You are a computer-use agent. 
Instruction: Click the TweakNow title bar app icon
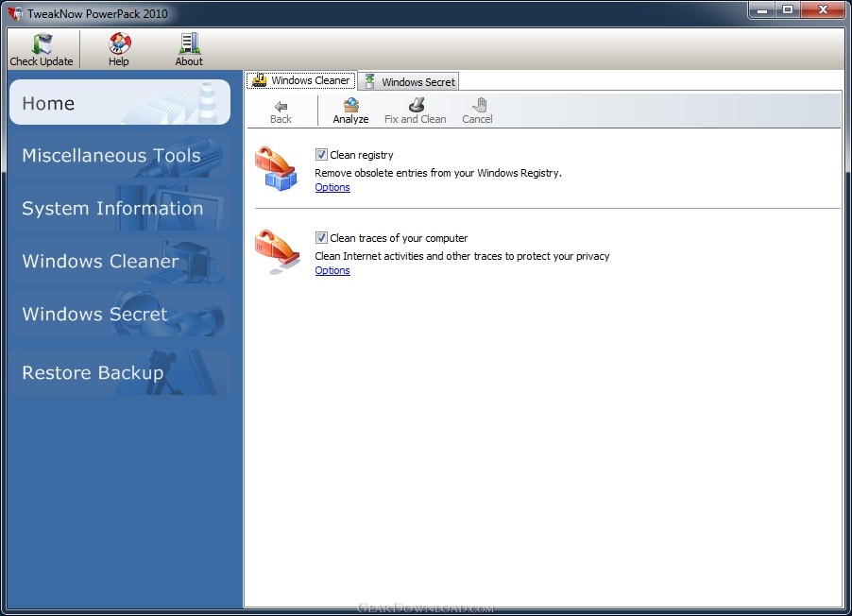tap(14, 13)
